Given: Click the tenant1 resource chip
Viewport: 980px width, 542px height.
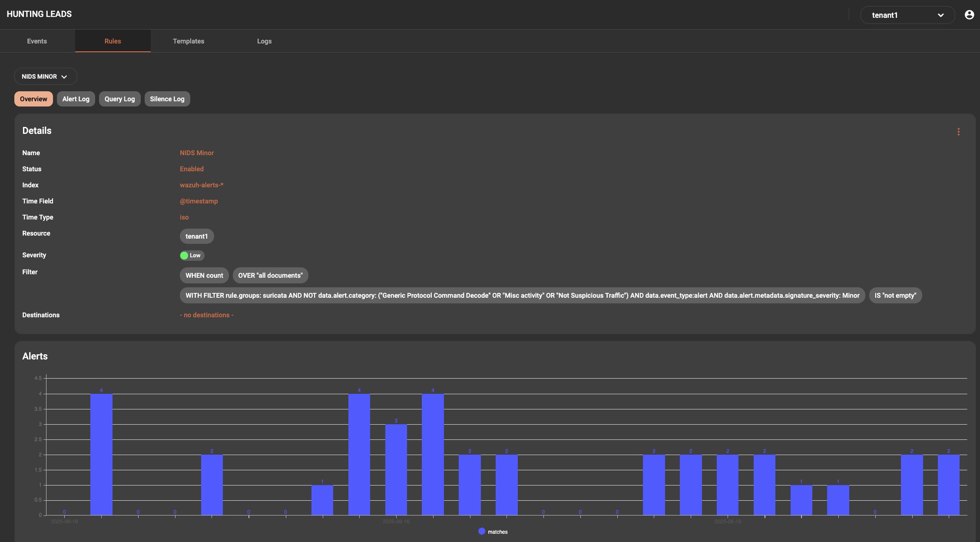Looking at the screenshot, I should [196, 236].
